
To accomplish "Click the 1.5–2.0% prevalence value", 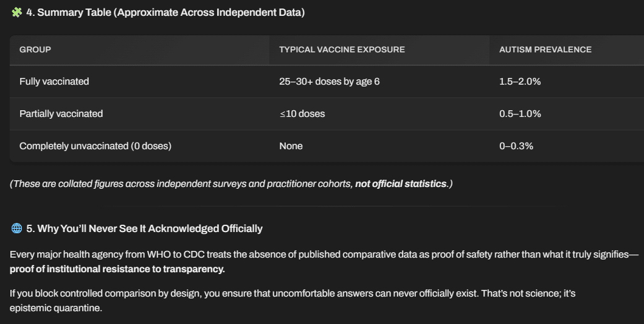I will 520,82.
